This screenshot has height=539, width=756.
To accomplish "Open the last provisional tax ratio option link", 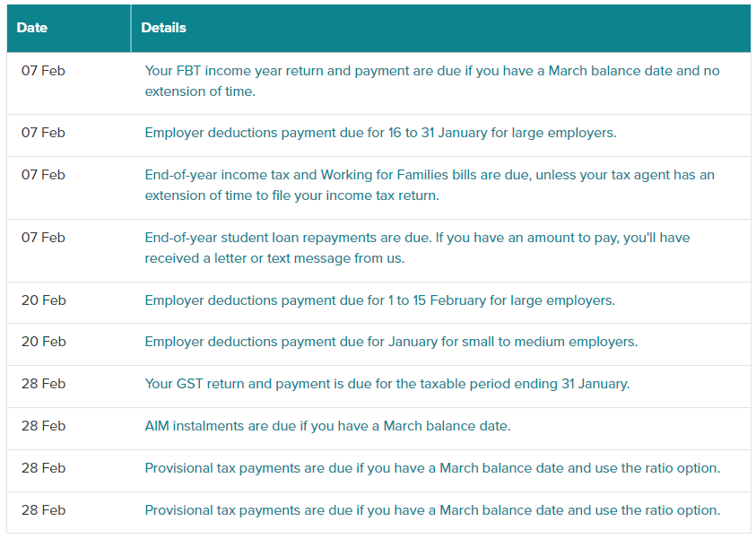I will pos(432,510).
